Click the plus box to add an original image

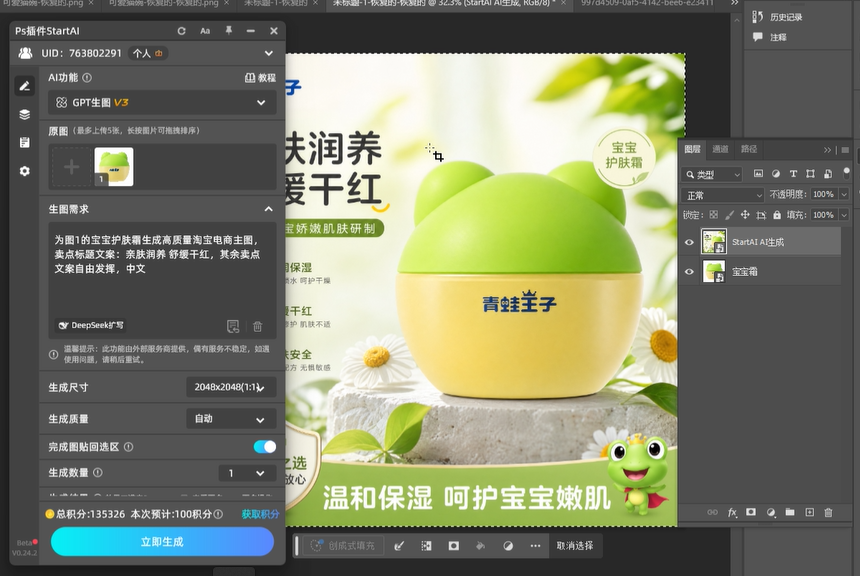pos(71,167)
